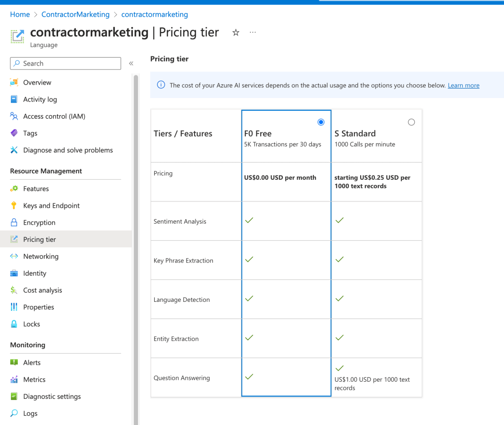This screenshot has height=425, width=504.
Task: Click the Diagnostic settings icon
Action: click(14, 396)
